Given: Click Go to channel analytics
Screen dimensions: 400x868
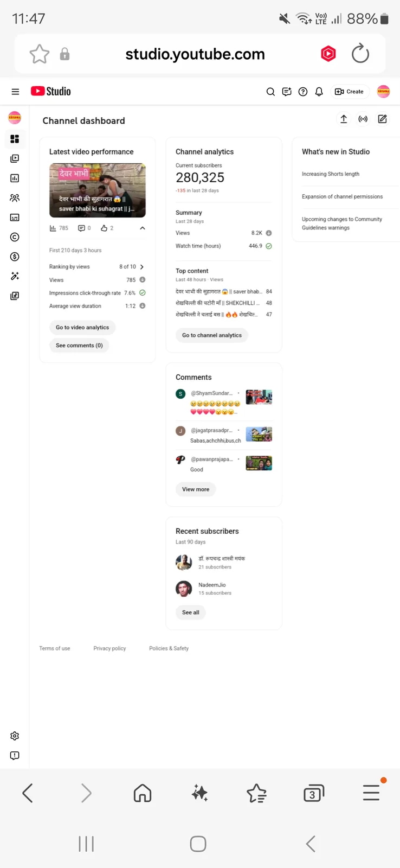Looking at the screenshot, I should click(x=212, y=335).
